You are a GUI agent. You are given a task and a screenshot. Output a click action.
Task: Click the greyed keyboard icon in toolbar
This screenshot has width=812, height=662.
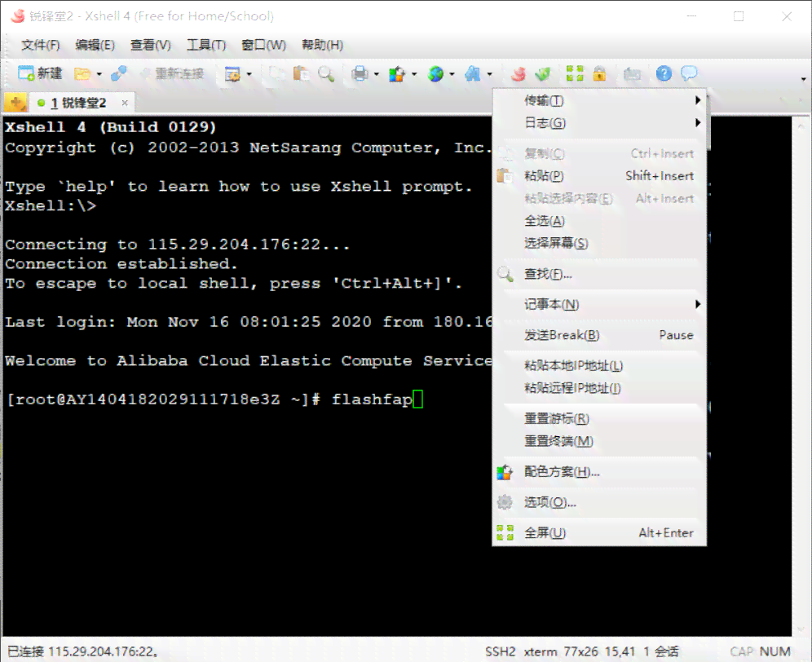(632, 74)
